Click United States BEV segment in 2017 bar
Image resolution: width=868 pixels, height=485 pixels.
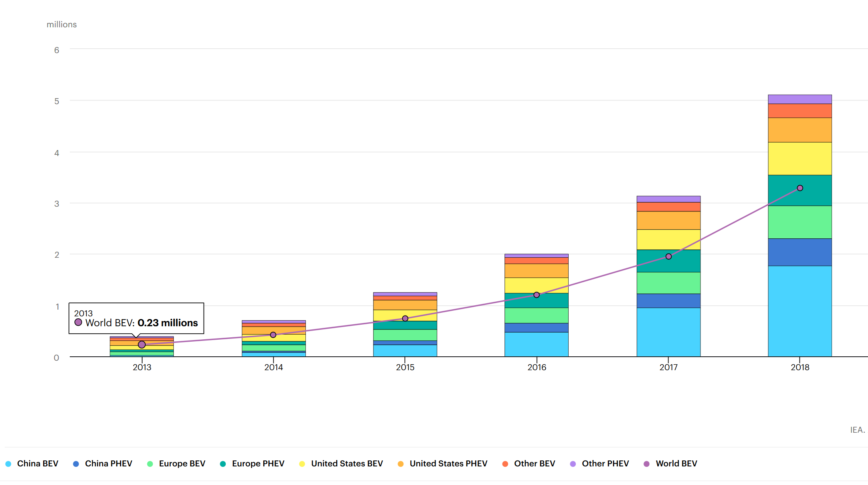(668, 240)
